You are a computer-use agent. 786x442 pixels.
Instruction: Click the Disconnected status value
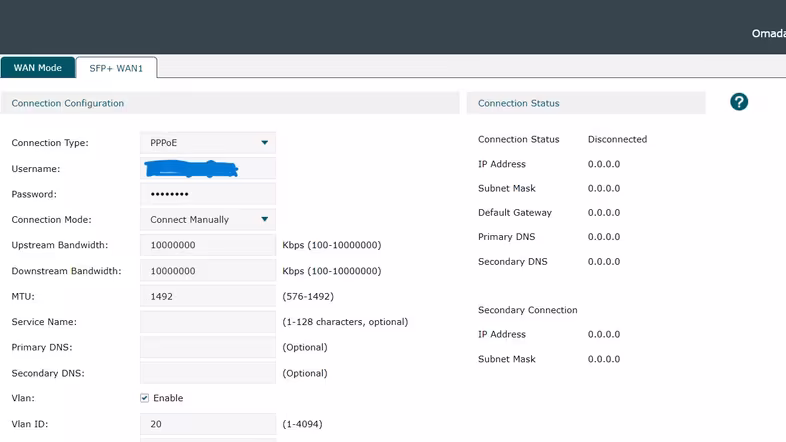(617, 139)
